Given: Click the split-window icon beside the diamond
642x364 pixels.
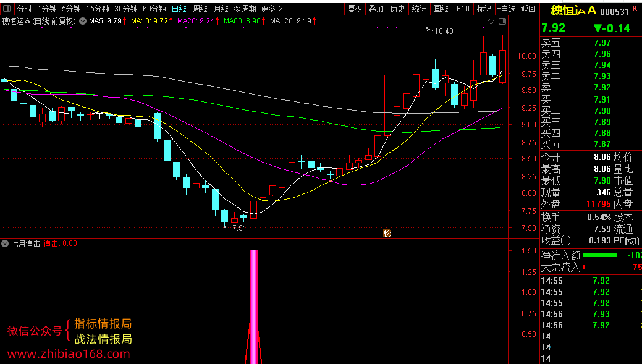Looking at the screenshot, I should click(x=502, y=21).
